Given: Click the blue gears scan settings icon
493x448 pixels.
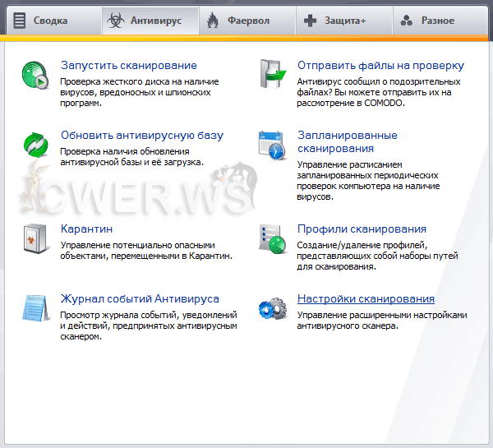Looking at the screenshot, I should [272, 308].
